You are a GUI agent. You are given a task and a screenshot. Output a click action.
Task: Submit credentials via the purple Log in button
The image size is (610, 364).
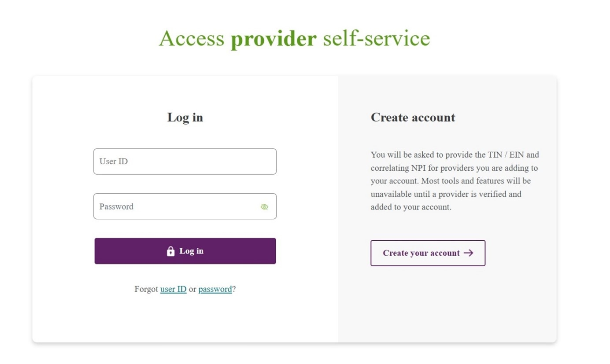click(x=185, y=251)
